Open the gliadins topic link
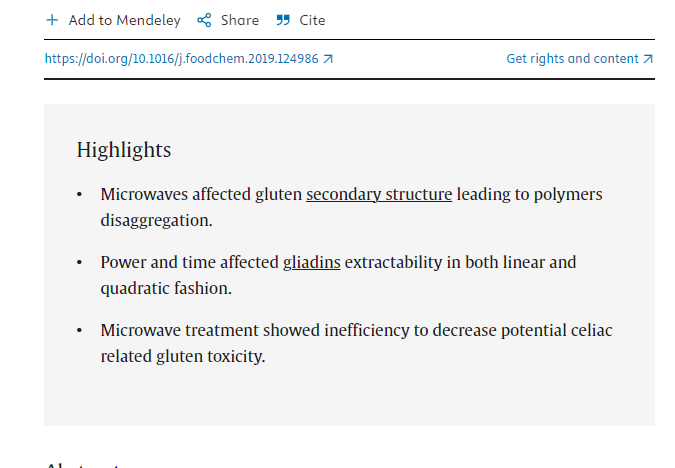 click(311, 262)
